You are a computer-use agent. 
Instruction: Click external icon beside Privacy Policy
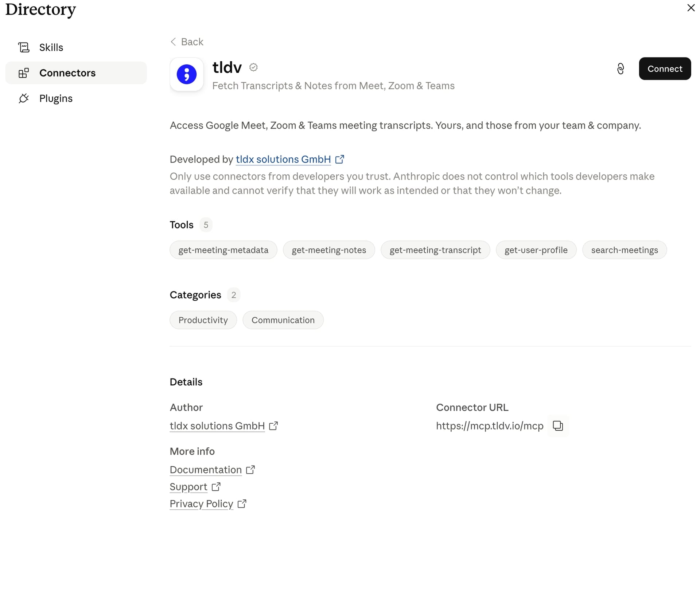(x=242, y=504)
